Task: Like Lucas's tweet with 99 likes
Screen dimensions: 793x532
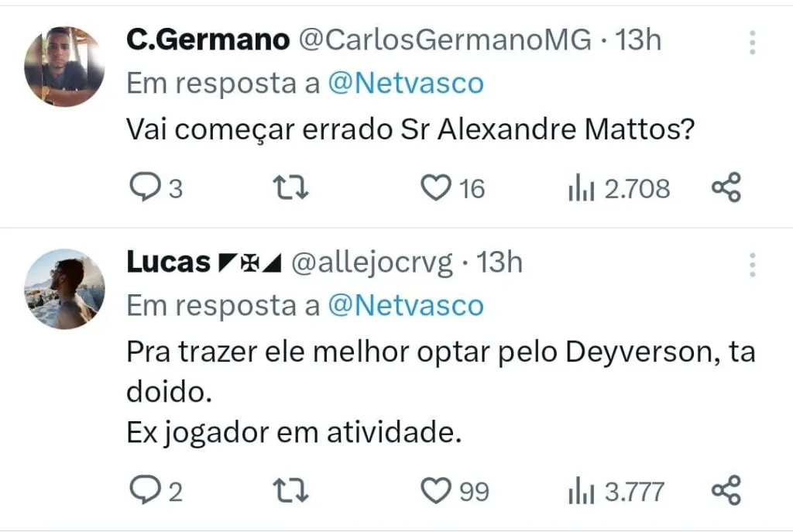Action: click(x=436, y=491)
